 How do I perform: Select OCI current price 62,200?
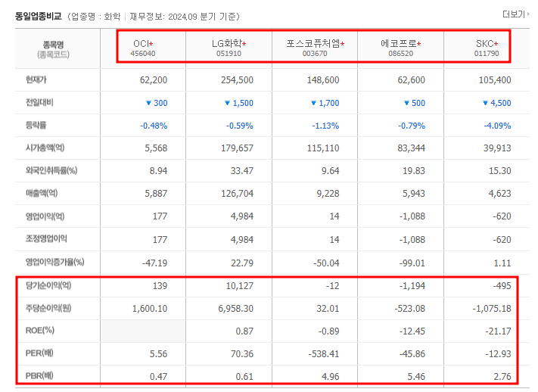coord(154,80)
